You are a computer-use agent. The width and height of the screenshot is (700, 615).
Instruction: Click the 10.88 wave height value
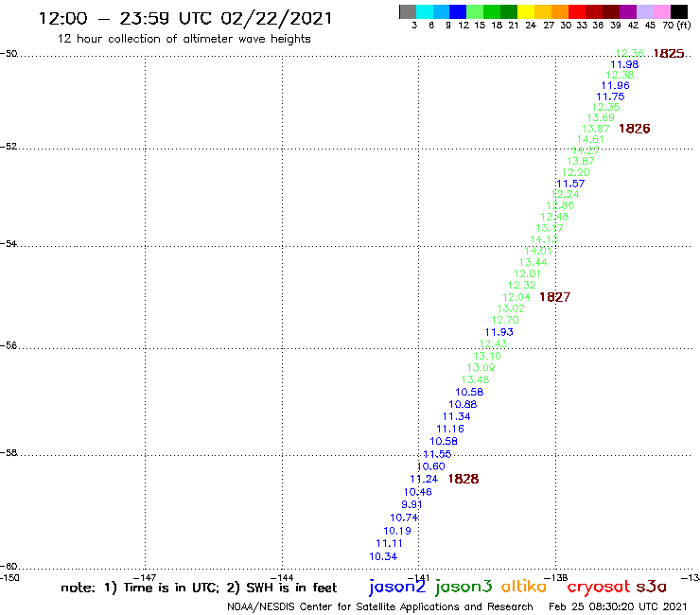pos(463,404)
